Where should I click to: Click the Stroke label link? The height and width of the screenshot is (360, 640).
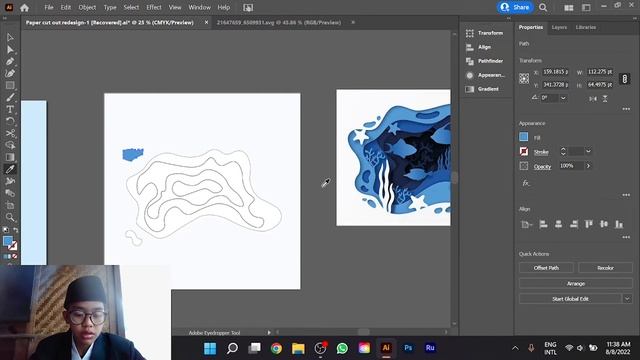coord(541,152)
